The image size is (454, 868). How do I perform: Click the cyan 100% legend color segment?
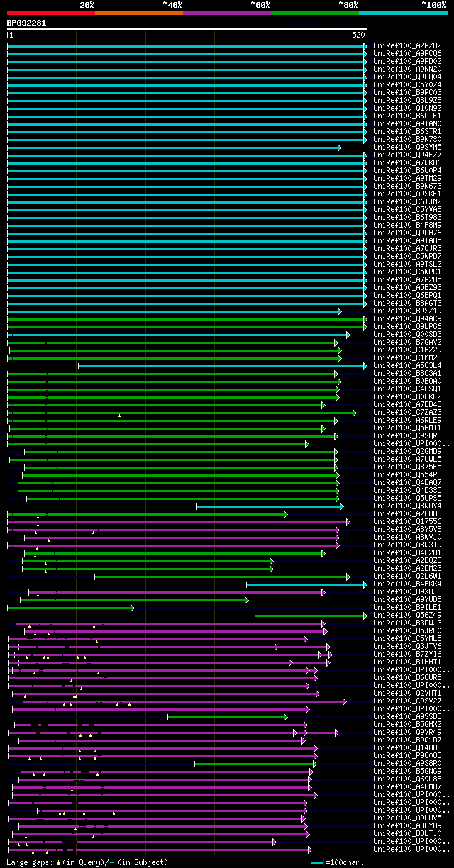point(403,12)
